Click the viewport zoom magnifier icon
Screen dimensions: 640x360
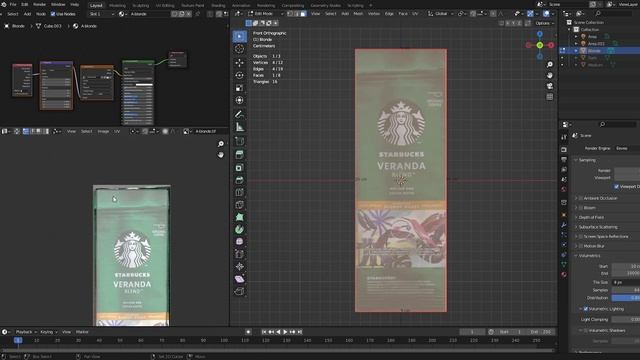(x=550, y=64)
